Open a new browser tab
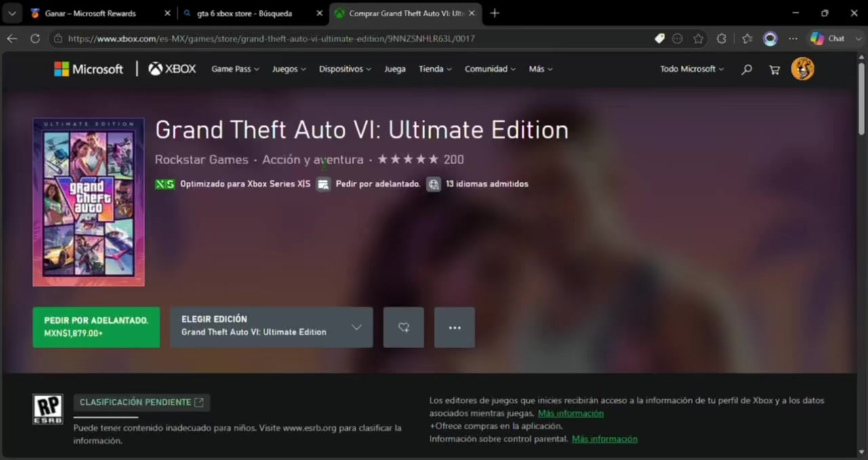 pos(494,13)
